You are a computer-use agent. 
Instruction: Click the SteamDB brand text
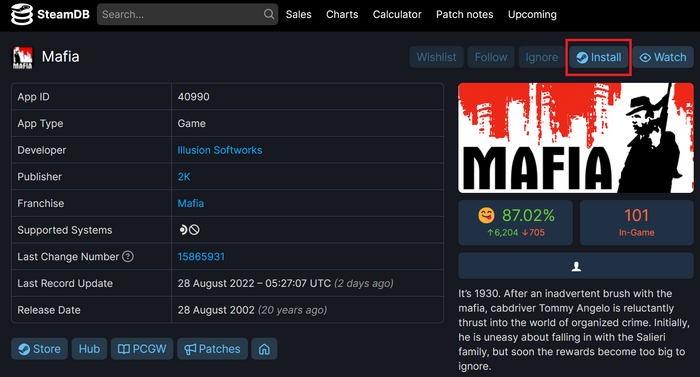(x=63, y=14)
